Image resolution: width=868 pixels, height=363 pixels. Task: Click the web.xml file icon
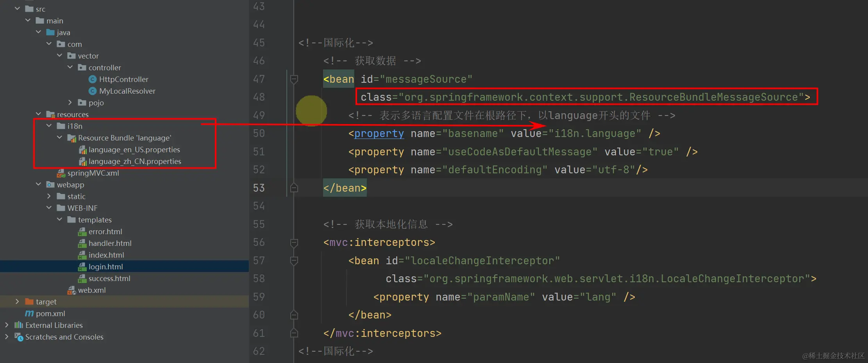(71, 290)
